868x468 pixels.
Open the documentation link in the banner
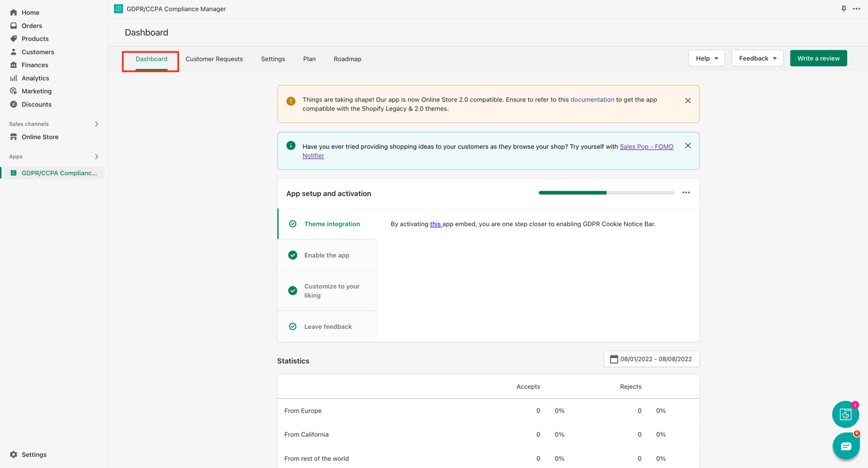(592, 100)
